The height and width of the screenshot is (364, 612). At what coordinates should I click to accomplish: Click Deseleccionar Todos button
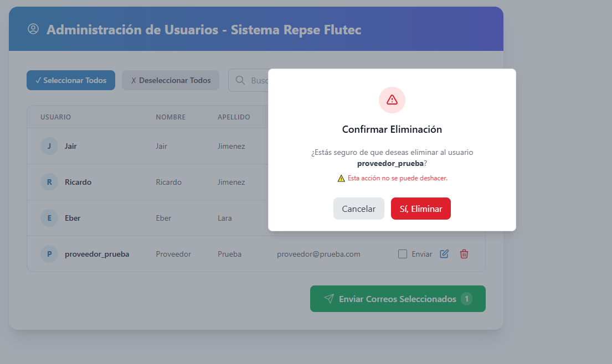click(x=171, y=80)
